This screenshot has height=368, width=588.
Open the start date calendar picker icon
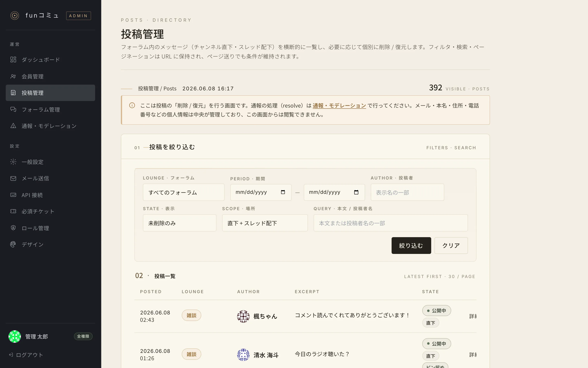click(x=283, y=192)
